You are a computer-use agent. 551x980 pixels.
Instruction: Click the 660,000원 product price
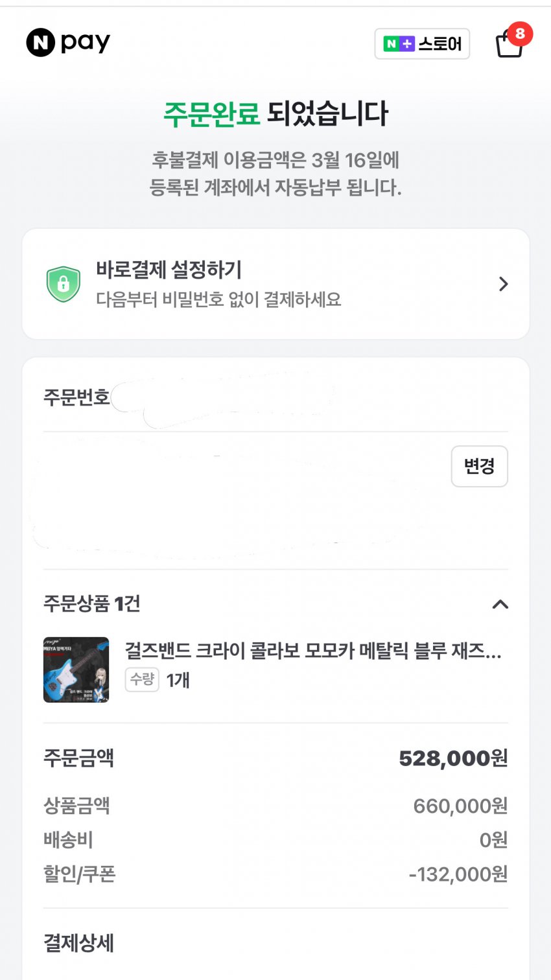click(x=460, y=806)
